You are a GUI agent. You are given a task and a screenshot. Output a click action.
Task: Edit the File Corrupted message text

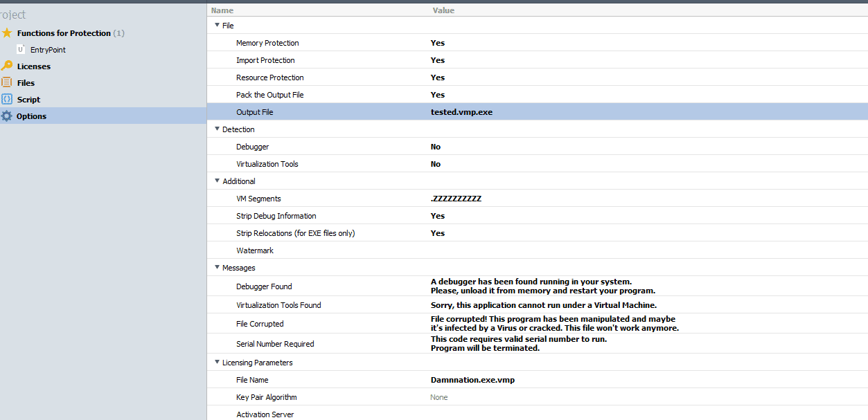(555, 324)
